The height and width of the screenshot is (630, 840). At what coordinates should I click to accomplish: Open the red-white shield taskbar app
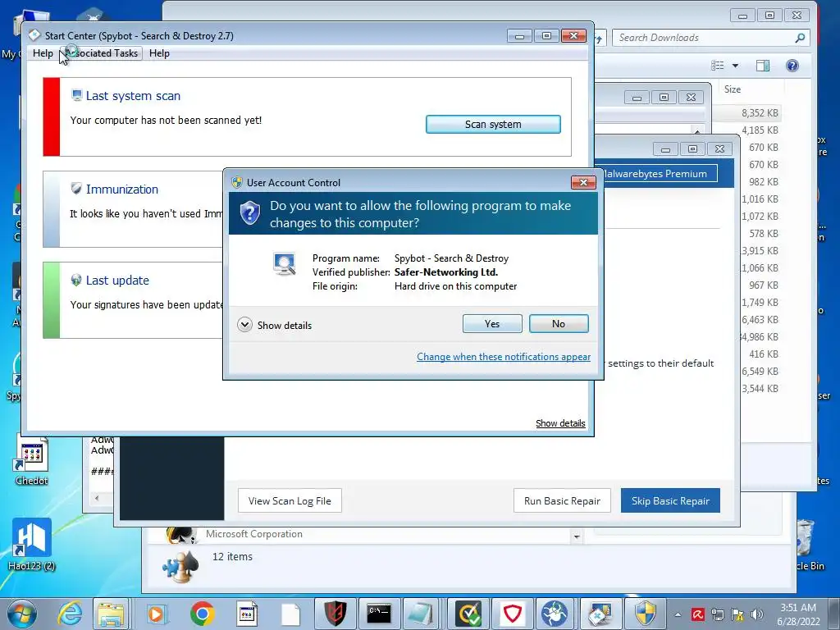coord(512,614)
